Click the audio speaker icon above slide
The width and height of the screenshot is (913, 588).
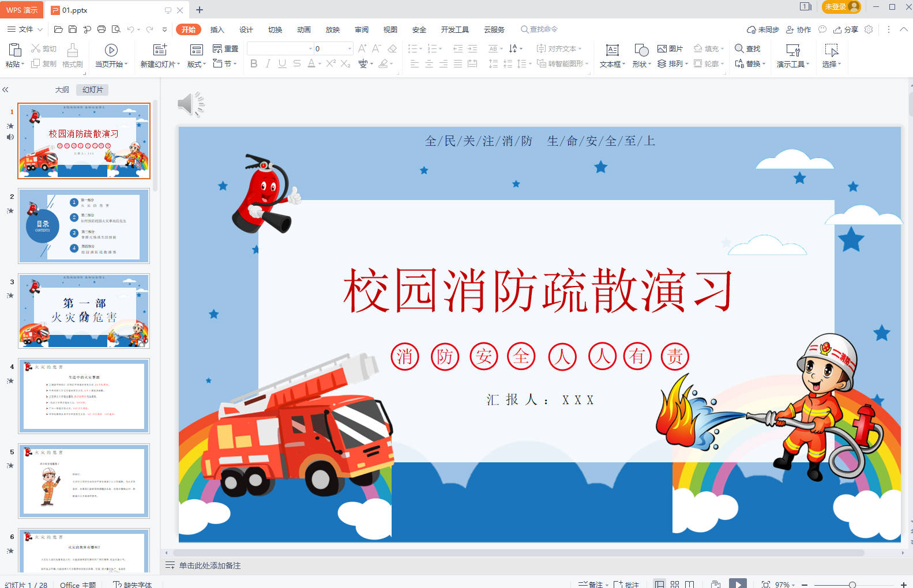click(x=191, y=104)
